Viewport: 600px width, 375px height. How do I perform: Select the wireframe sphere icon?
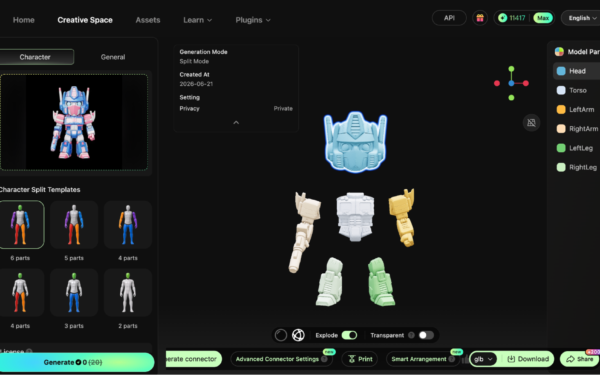[298, 335]
